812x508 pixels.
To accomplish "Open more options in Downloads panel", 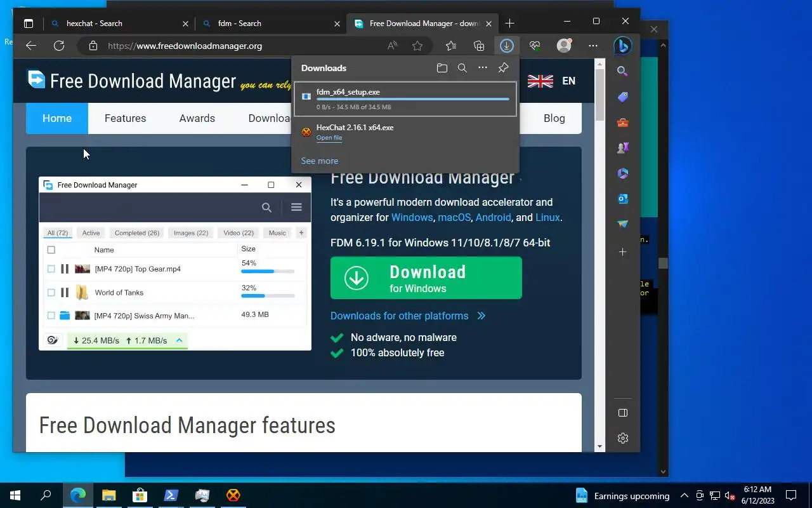I will click(x=483, y=68).
